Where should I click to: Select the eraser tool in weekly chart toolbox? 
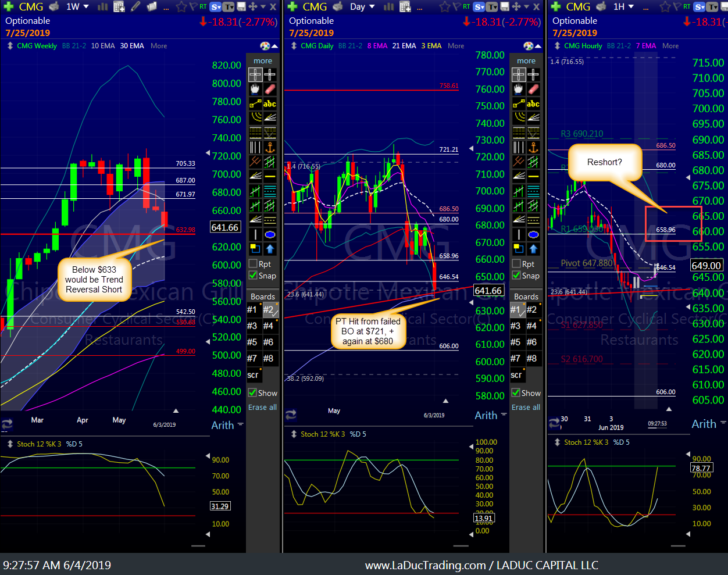(270, 89)
